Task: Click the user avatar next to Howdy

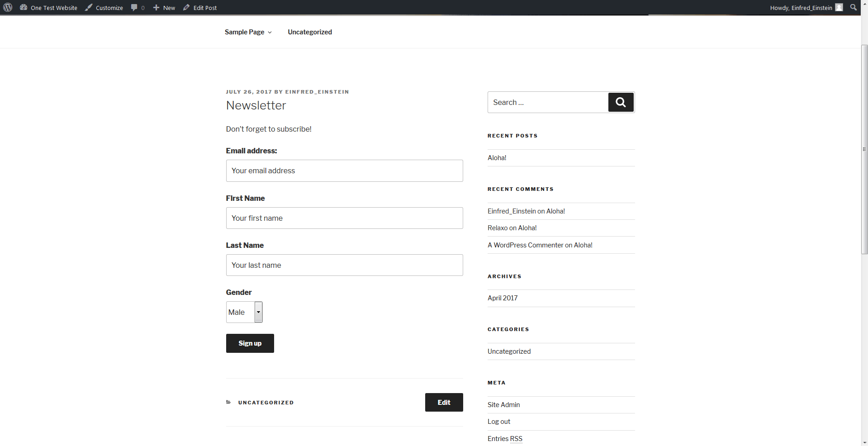Action: (x=839, y=8)
